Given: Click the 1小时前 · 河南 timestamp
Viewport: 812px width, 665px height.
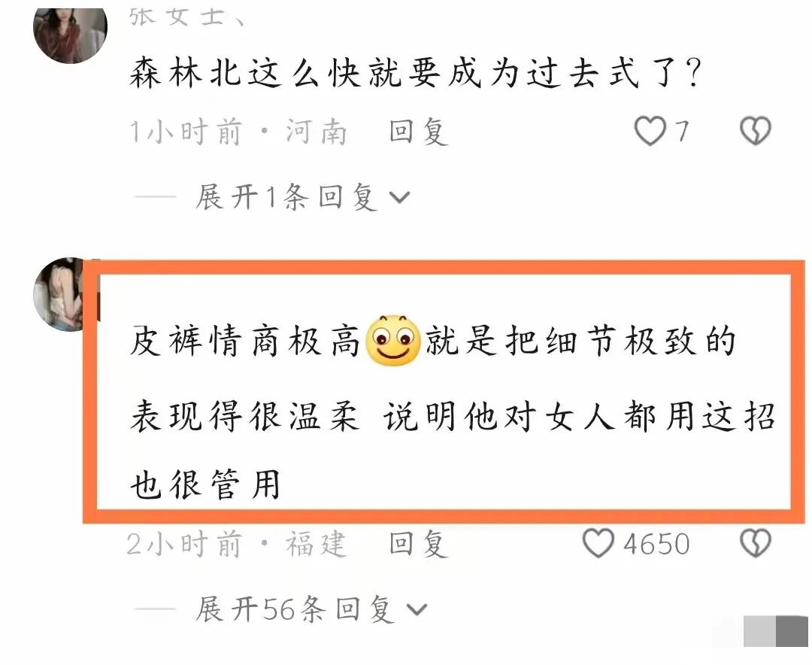Looking at the screenshot, I should point(238,132).
